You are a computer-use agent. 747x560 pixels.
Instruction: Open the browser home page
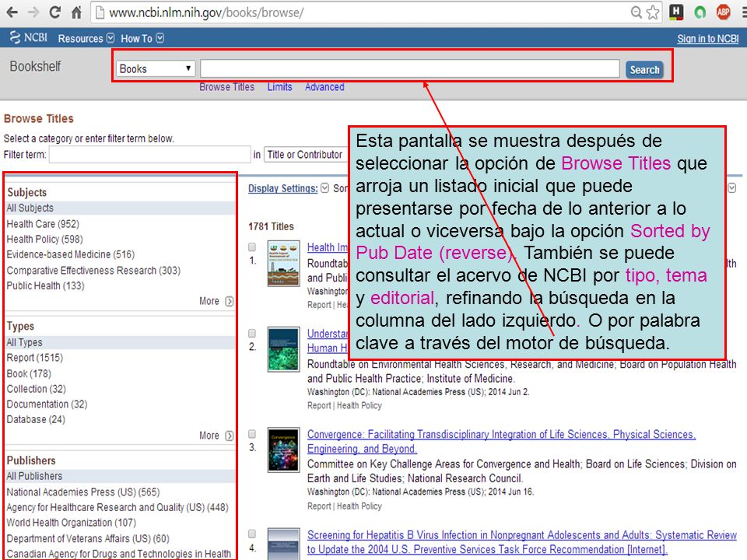76,12
